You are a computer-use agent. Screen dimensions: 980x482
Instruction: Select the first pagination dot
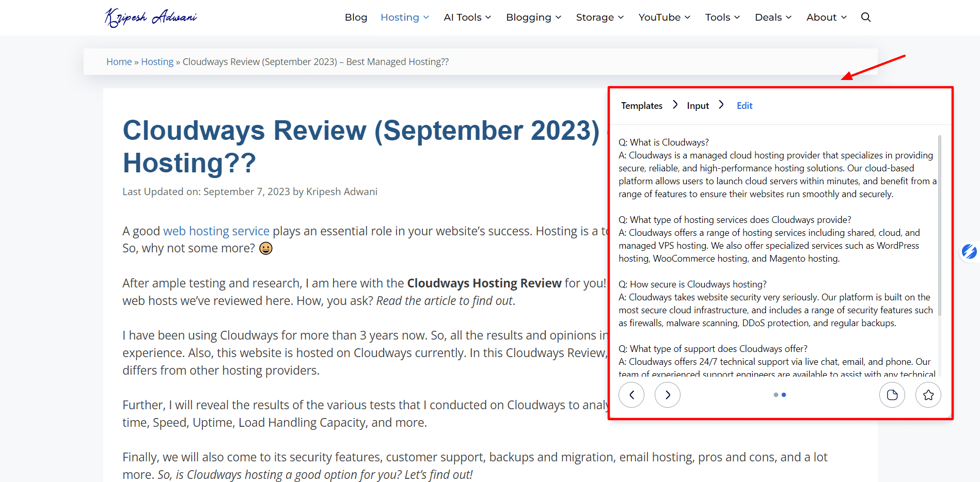[x=776, y=395]
